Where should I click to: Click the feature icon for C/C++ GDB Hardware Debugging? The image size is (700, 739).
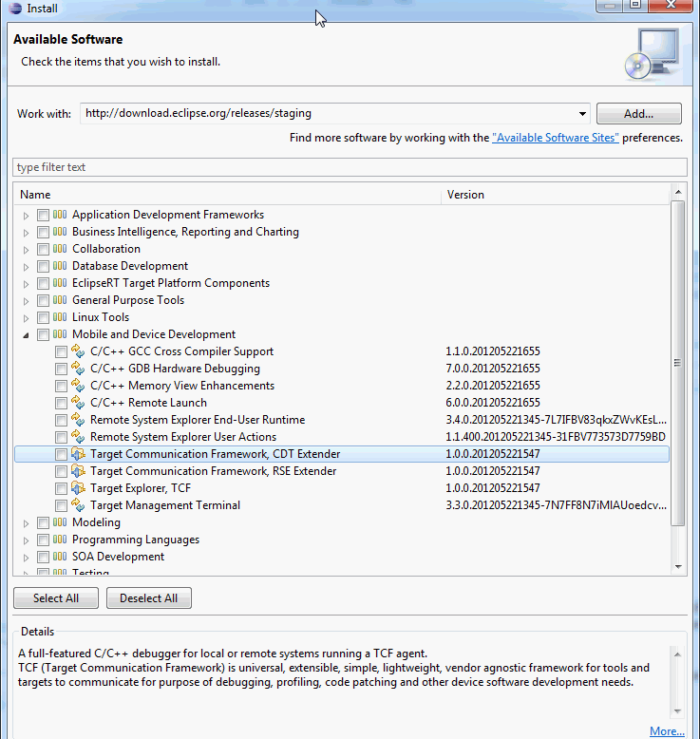[78, 369]
